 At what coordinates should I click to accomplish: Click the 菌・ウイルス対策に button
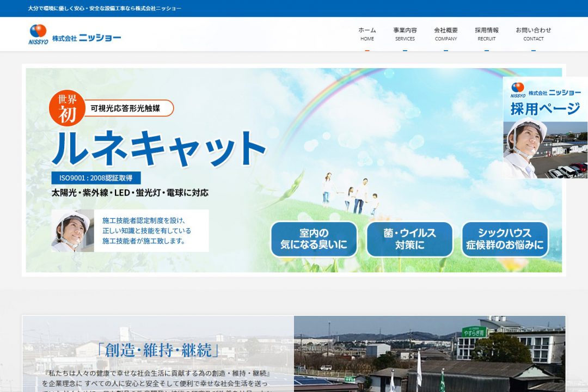point(409,239)
